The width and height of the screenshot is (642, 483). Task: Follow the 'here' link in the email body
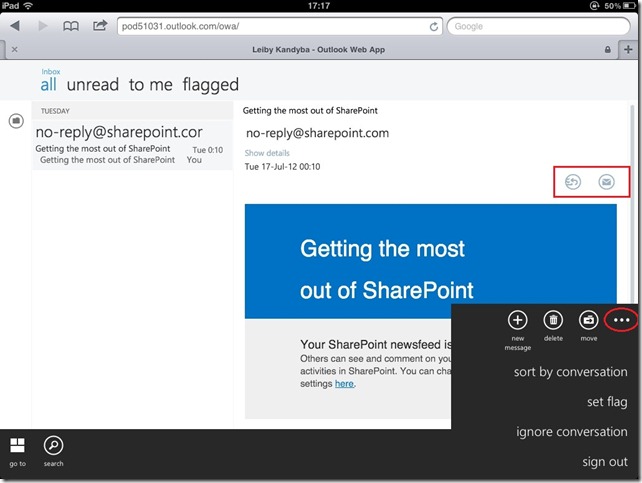[344, 384]
